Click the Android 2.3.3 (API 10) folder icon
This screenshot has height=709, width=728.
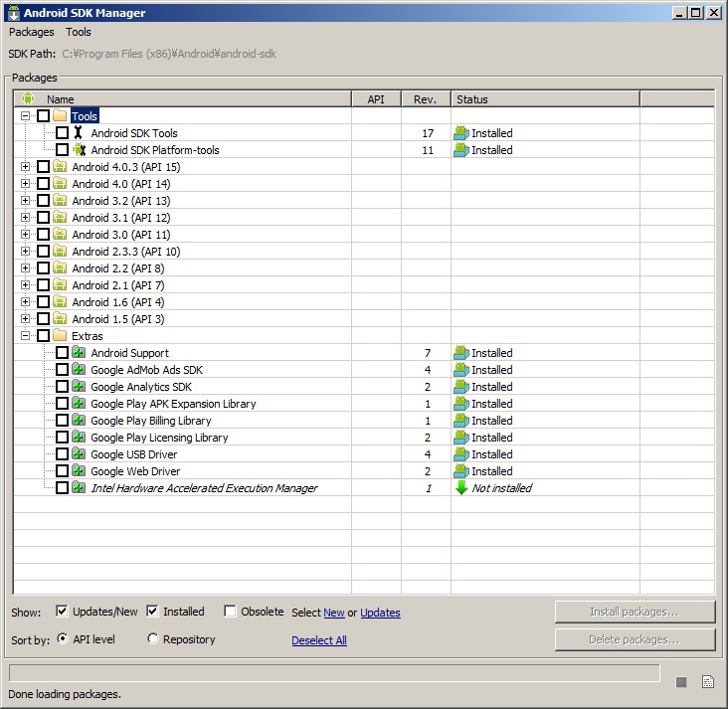60,251
